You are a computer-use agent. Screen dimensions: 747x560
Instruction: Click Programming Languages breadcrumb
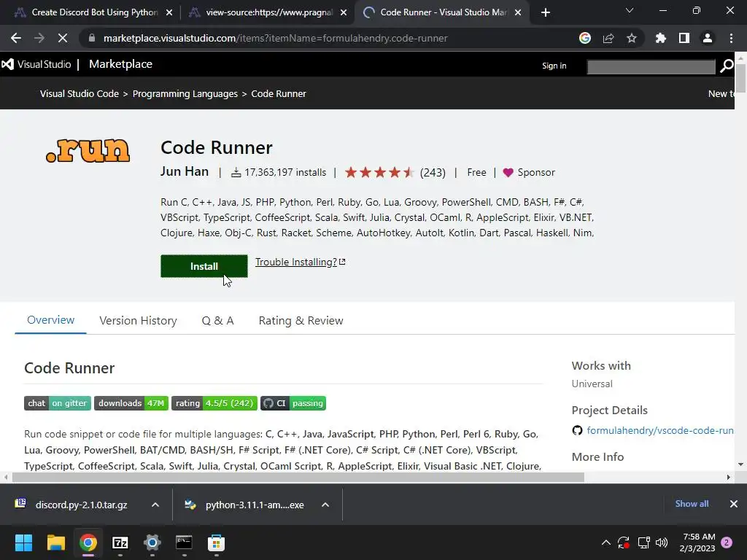pyautogui.click(x=185, y=94)
